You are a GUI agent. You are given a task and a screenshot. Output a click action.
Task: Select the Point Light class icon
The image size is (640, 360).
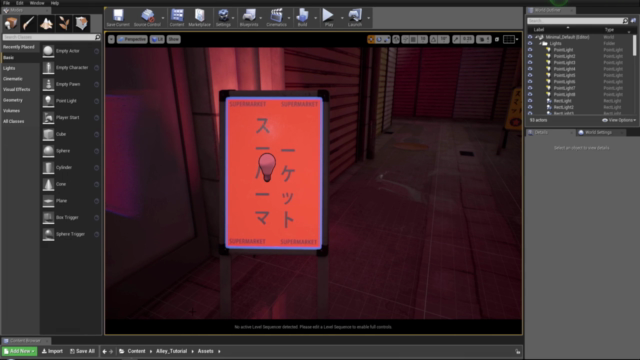click(x=48, y=101)
